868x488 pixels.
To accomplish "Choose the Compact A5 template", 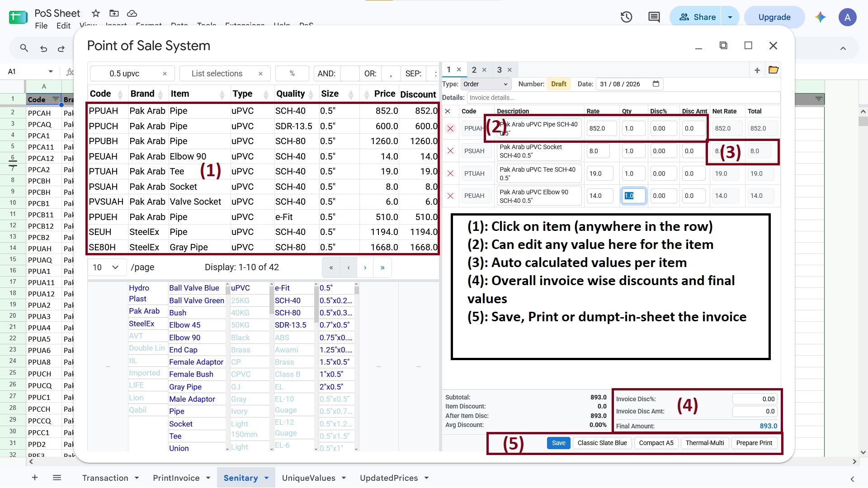I will [656, 443].
